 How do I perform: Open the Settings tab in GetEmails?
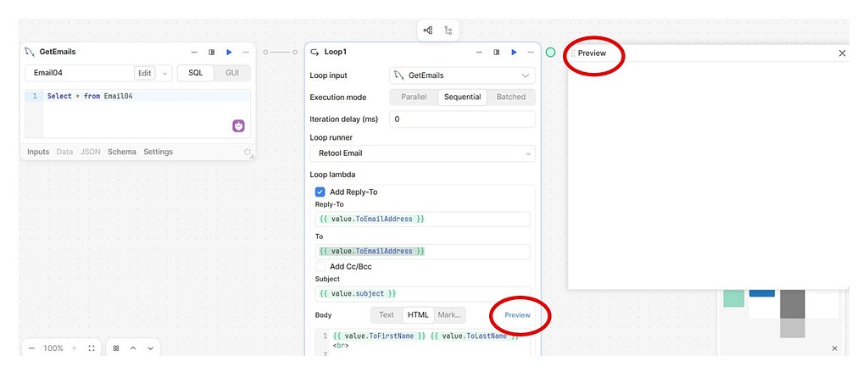click(158, 152)
